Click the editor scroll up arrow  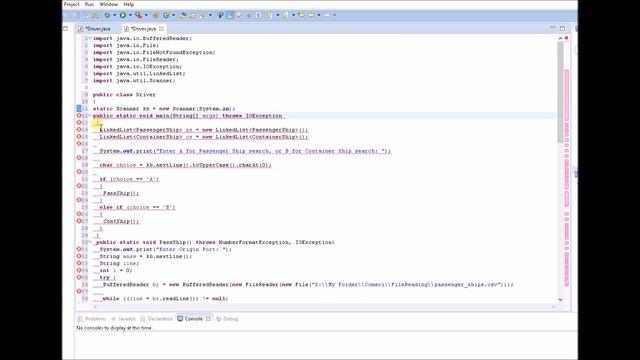560,38
